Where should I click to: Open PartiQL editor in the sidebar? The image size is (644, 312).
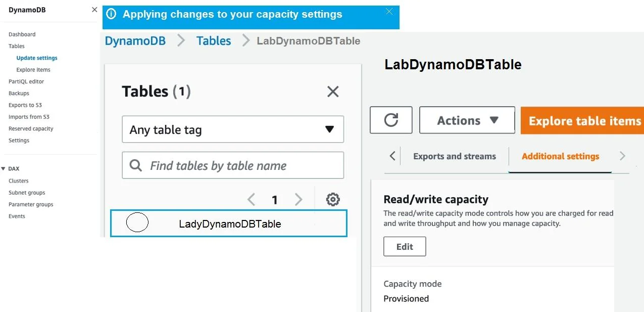click(x=26, y=81)
